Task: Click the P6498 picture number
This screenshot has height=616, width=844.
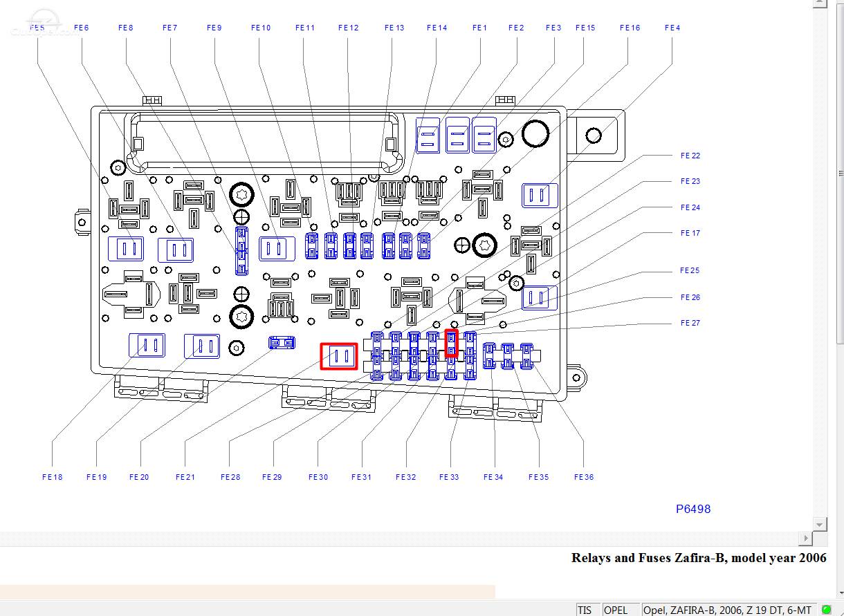Action: 693,509
